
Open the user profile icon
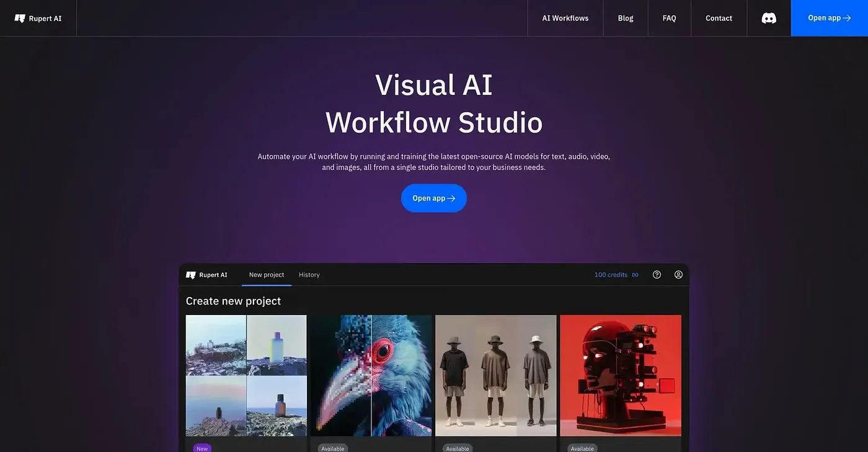[678, 275]
